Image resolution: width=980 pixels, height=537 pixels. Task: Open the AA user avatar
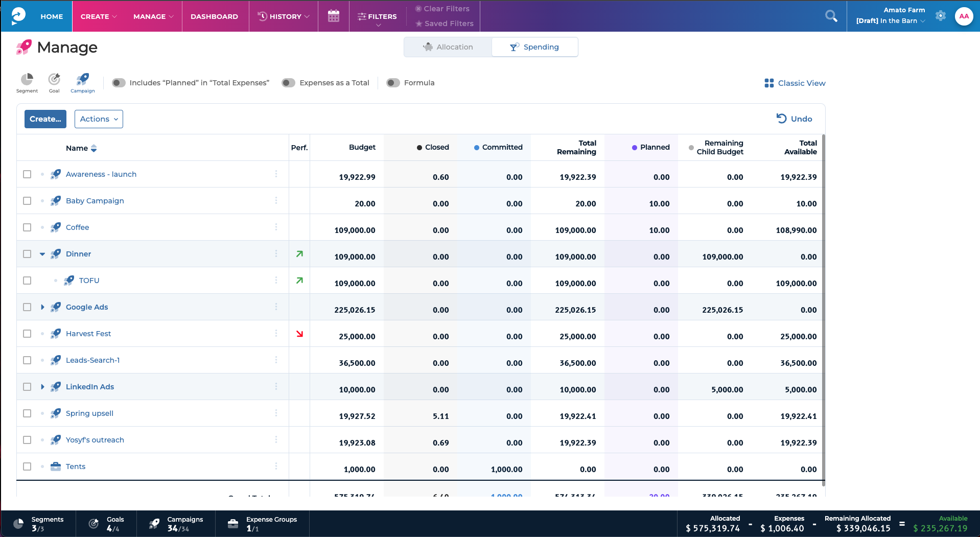964,16
